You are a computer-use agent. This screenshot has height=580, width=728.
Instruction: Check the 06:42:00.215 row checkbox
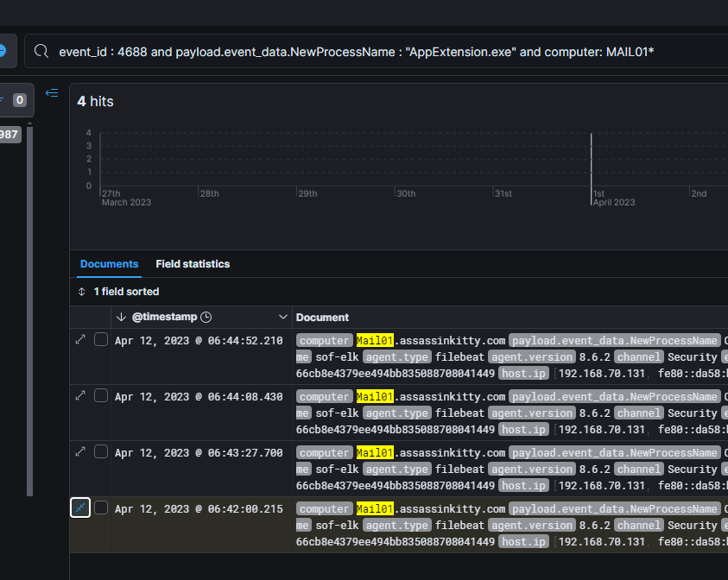point(101,507)
